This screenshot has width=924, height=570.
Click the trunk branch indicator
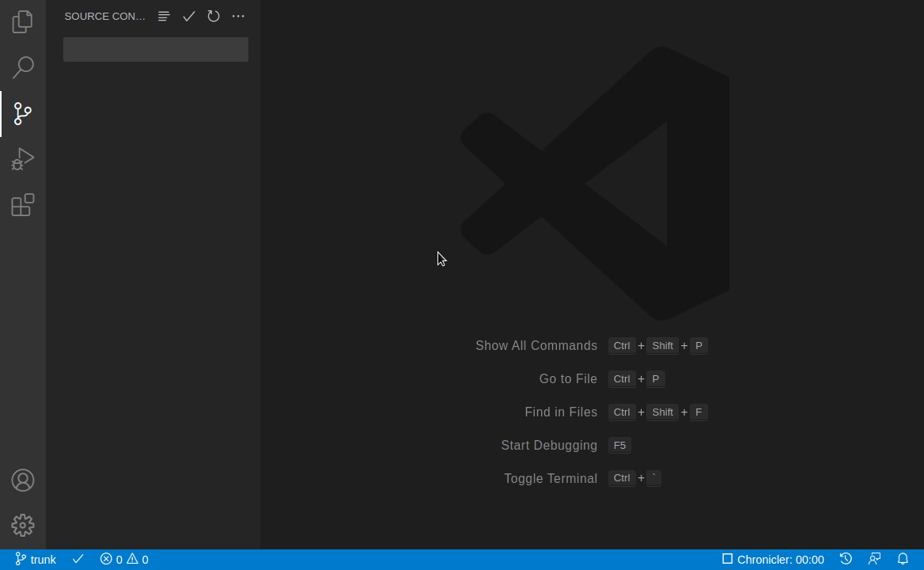pyautogui.click(x=36, y=560)
